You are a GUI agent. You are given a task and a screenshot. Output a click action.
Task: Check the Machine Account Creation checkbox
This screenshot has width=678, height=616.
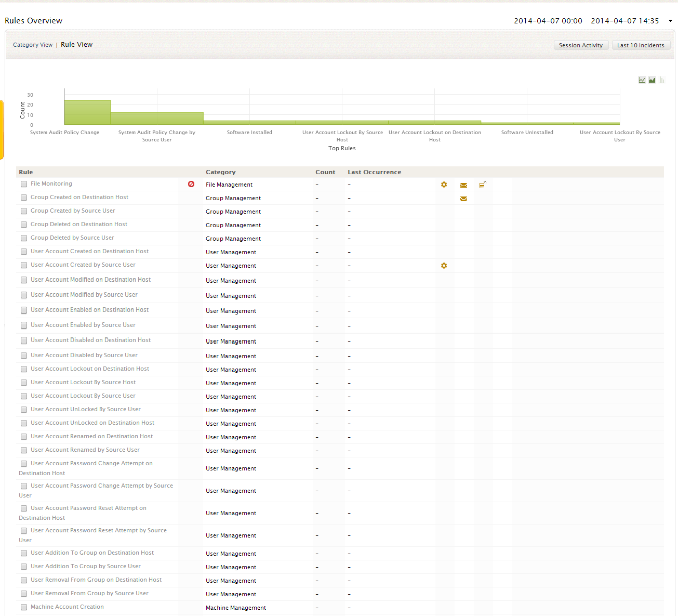[24, 607]
